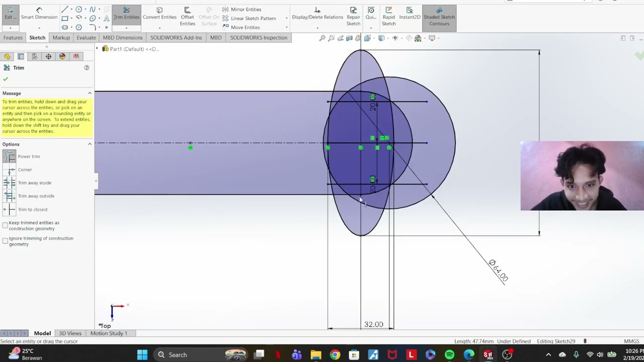The height and width of the screenshot is (362, 644).
Task: Enable Keep trimmed entities as construction geometry
Action: (5, 225)
